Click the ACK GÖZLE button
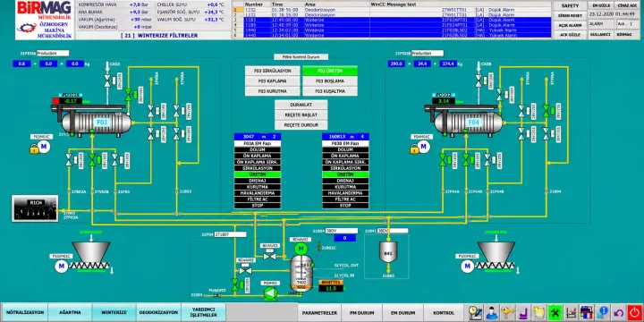 click(570, 35)
